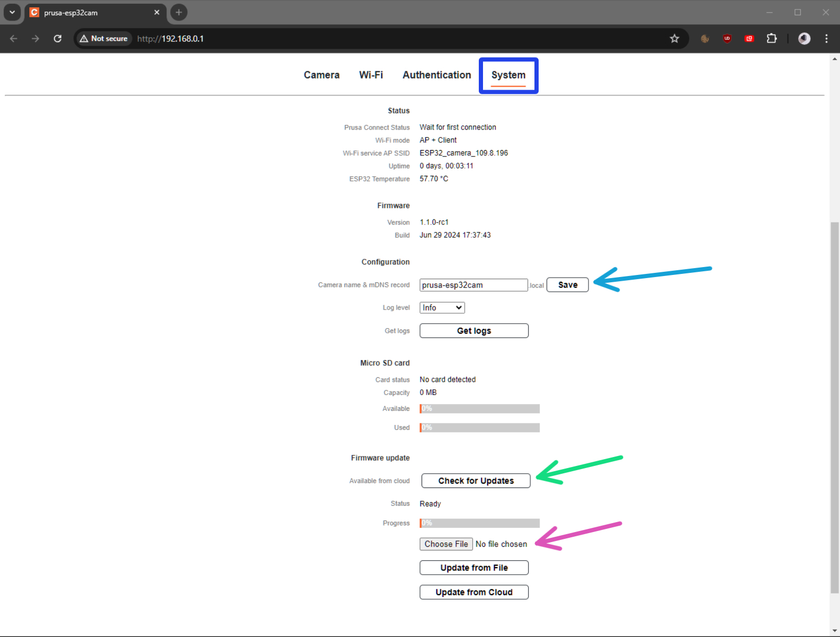
Task: Click the uptime value 0 days, 00:03:11
Action: pos(446,166)
